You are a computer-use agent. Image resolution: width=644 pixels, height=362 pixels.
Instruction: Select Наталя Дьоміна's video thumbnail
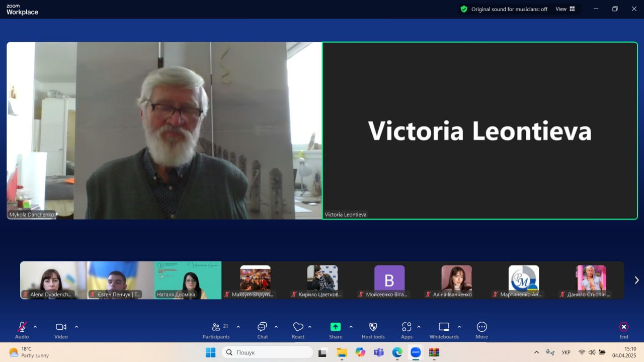click(x=188, y=280)
